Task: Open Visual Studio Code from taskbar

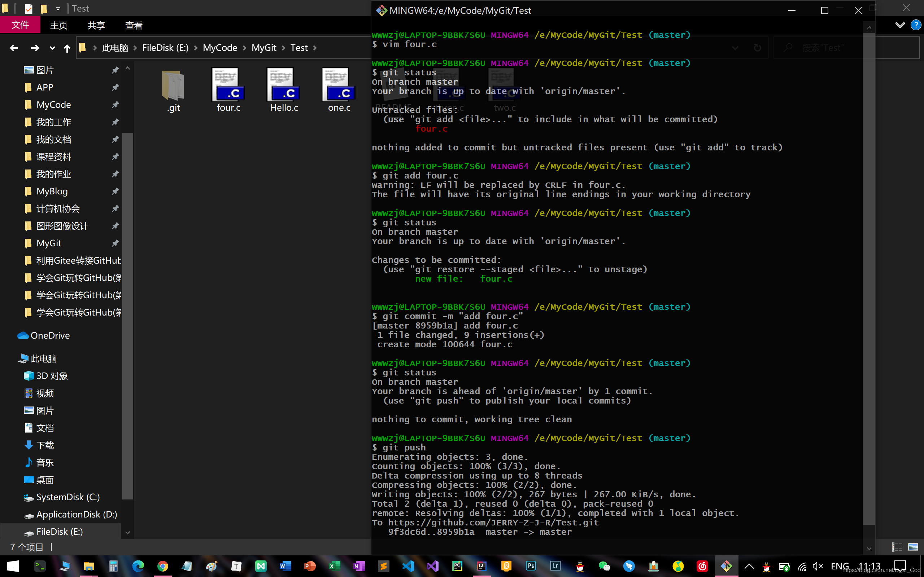Action: click(408, 566)
